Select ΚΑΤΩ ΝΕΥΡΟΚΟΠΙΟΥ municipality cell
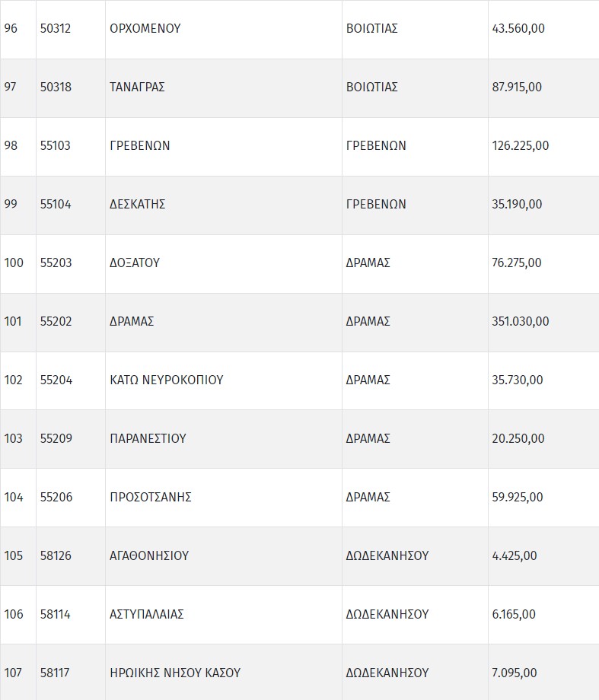Image resolution: width=599 pixels, height=700 pixels. pyautogui.click(x=167, y=380)
